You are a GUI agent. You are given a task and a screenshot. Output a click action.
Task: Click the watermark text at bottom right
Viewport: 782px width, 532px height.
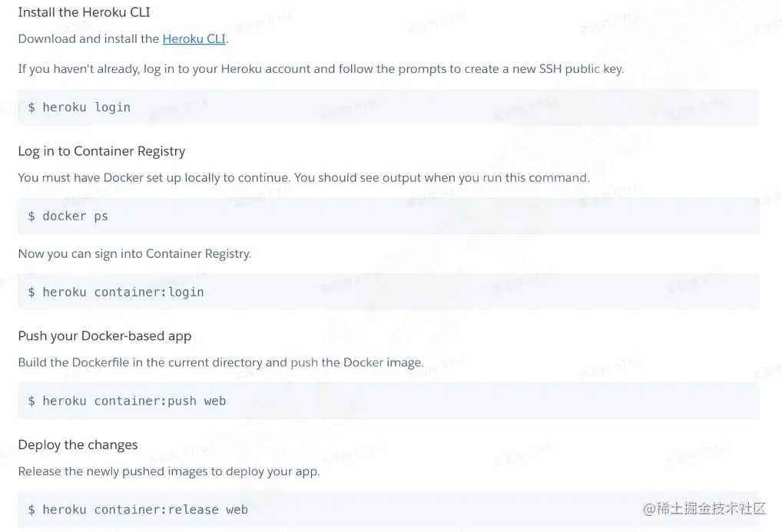(704, 508)
